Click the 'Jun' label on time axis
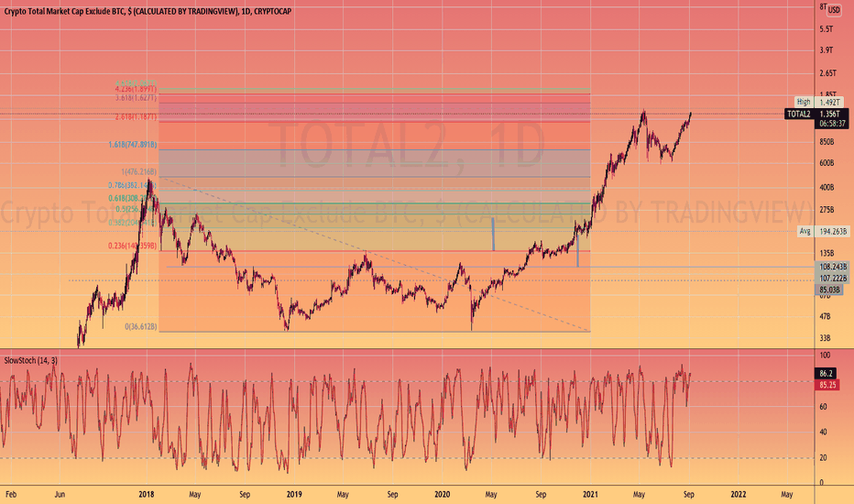 (60, 495)
